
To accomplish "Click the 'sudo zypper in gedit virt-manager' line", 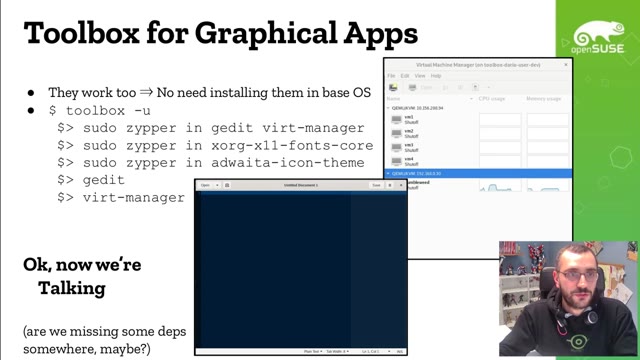I will point(211,128).
